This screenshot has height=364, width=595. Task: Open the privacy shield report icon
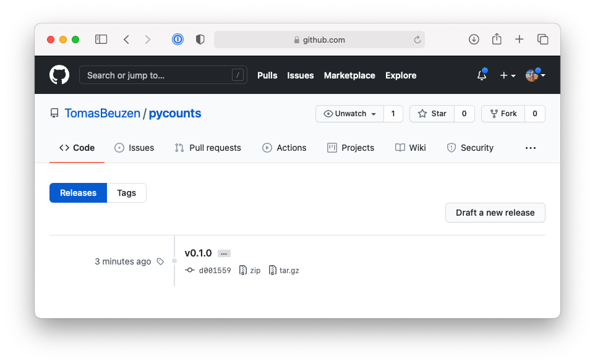(200, 40)
